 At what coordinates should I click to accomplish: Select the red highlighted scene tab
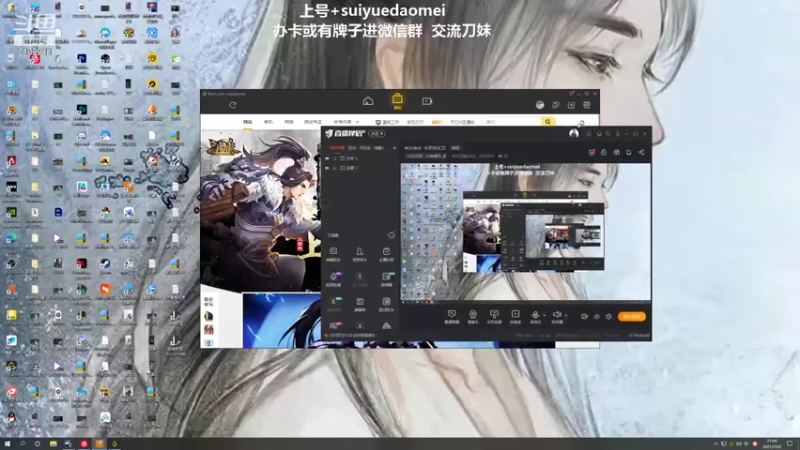pos(337,148)
